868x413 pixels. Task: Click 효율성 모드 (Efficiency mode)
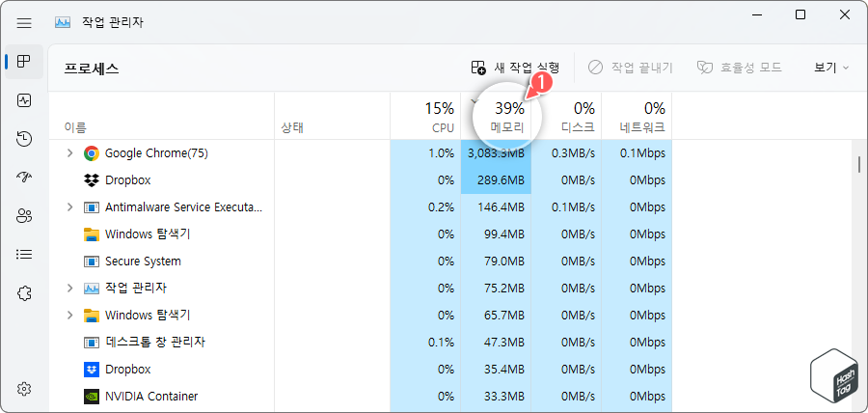[x=739, y=68]
